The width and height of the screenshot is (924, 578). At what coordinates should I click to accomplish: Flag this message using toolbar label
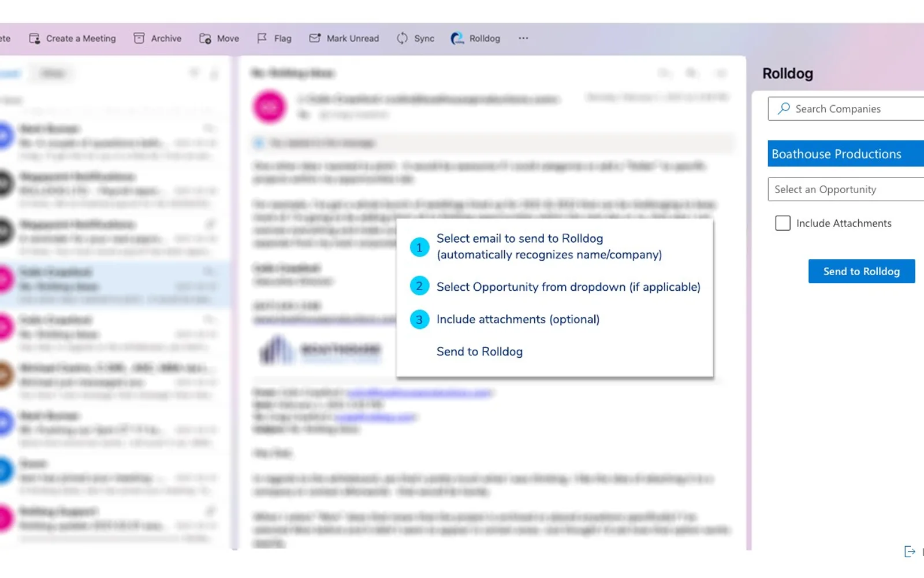tap(283, 38)
